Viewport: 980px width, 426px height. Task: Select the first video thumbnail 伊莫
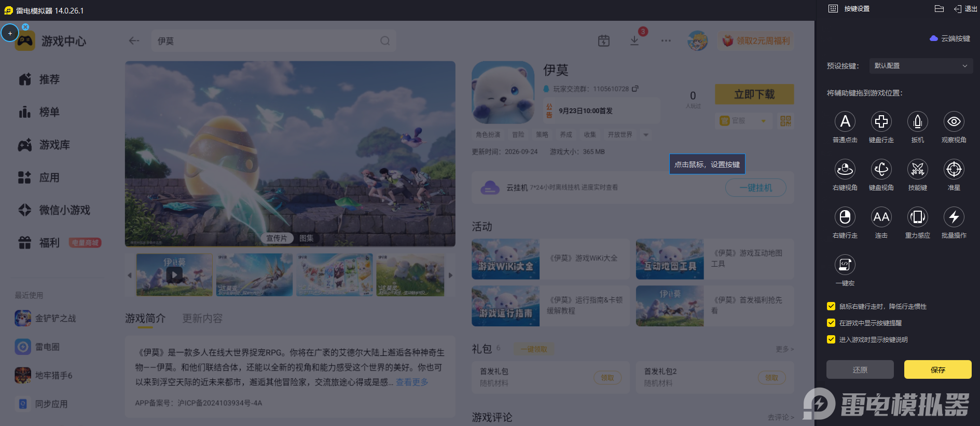[174, 275]
